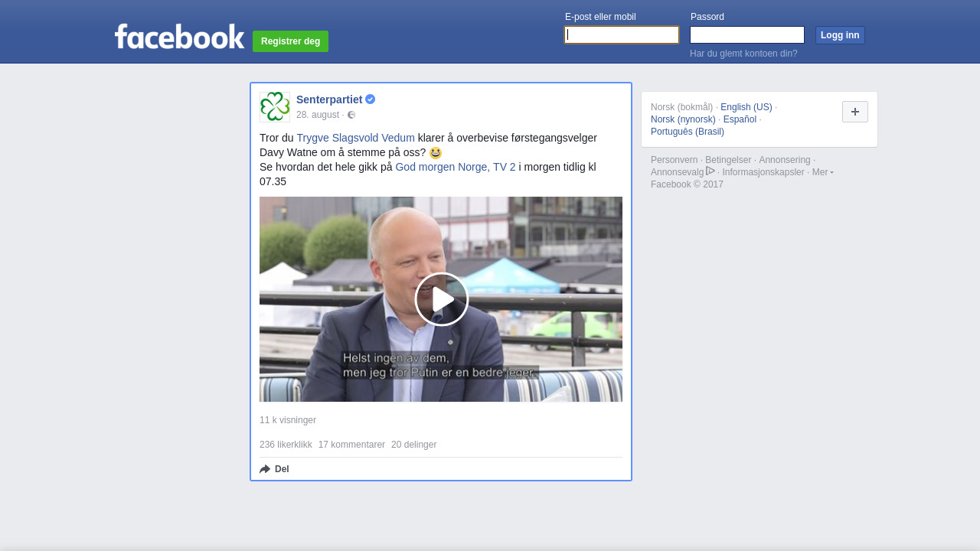The image size is (980, 551).
Task: Open Senterpartiet clover profile picture
Action: point(275,107)
